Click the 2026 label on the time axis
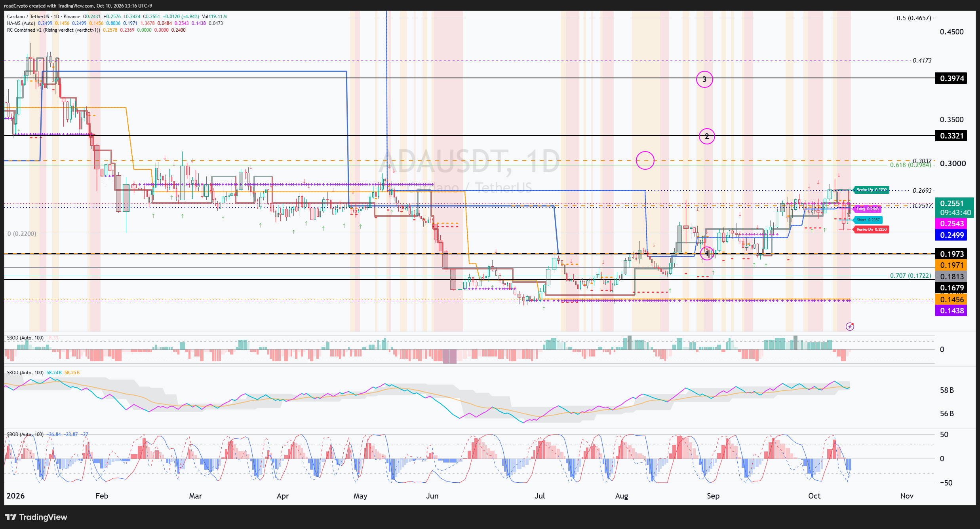Image resolution: width=980 pixels, height=529 pixels. pos(16,496)
